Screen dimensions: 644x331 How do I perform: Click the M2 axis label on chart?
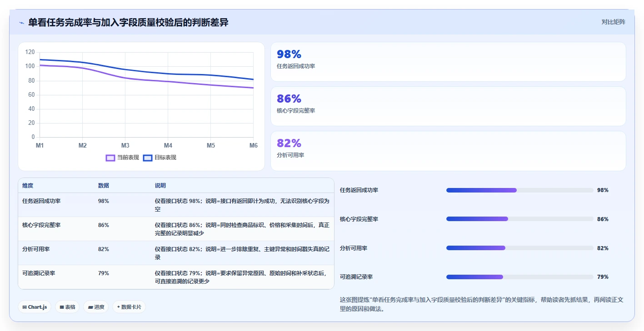[x=83, y=145]
